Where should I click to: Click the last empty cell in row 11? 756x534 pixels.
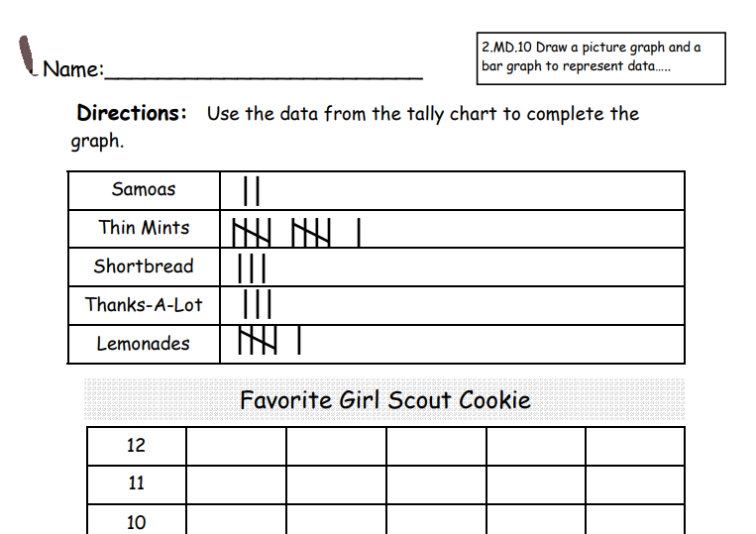click(x=634, y=483)
